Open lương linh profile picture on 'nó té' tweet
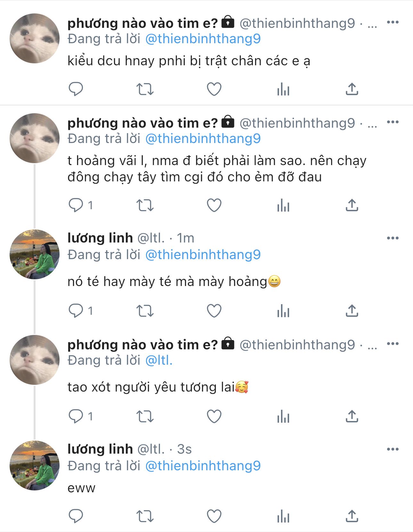Image resolution: width=413 pixels, height=532 pixels. 35,254
